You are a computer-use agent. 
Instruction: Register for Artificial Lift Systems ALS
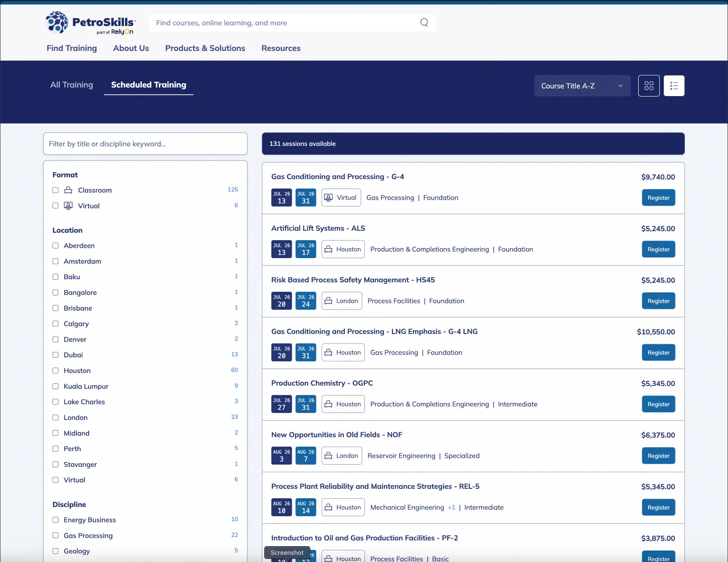[x=658, y=249]
